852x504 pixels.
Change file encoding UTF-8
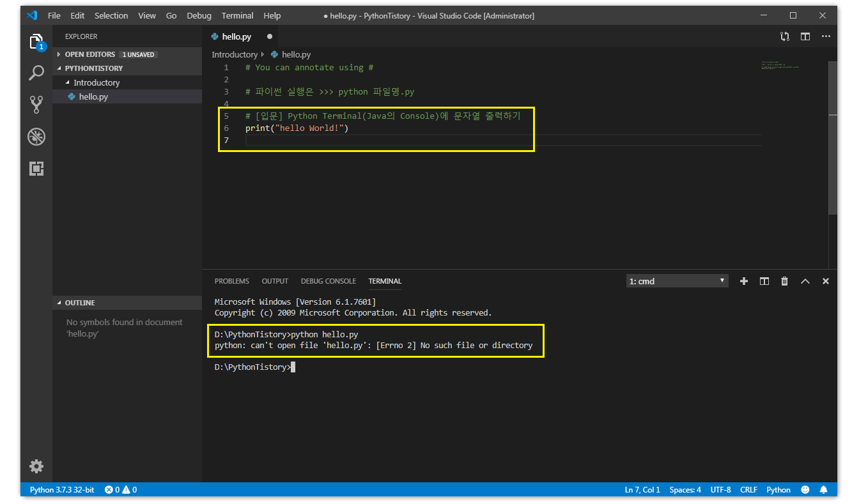click(x=720, y=490)
